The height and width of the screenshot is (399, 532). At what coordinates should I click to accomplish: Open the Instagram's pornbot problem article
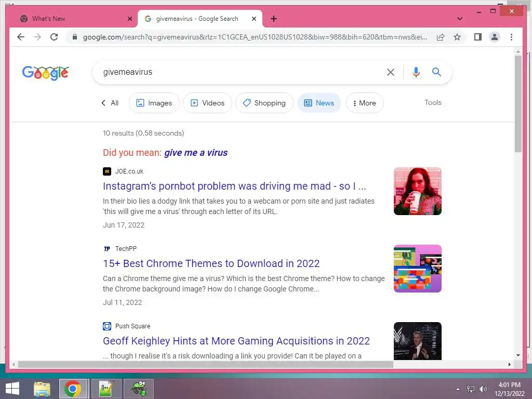coord(234,186)
